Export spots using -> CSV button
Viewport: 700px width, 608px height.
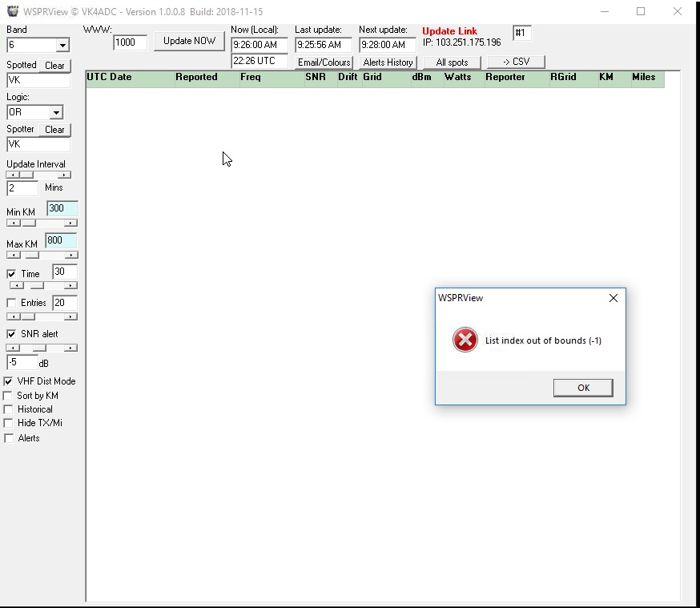(516, 62)
